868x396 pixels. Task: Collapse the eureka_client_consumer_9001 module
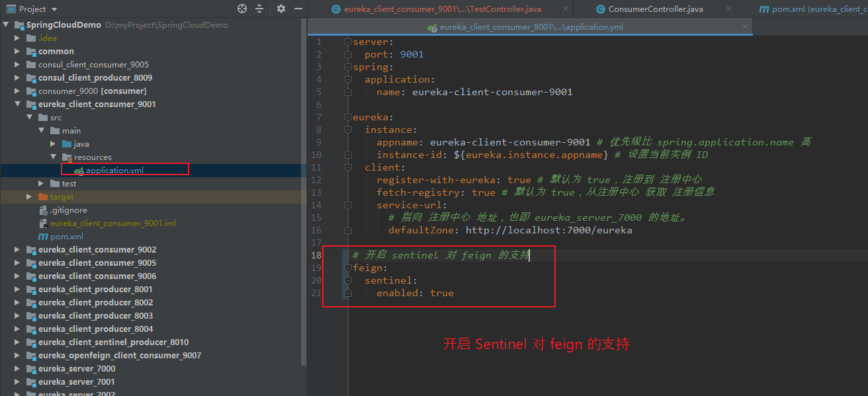point(18,104)
